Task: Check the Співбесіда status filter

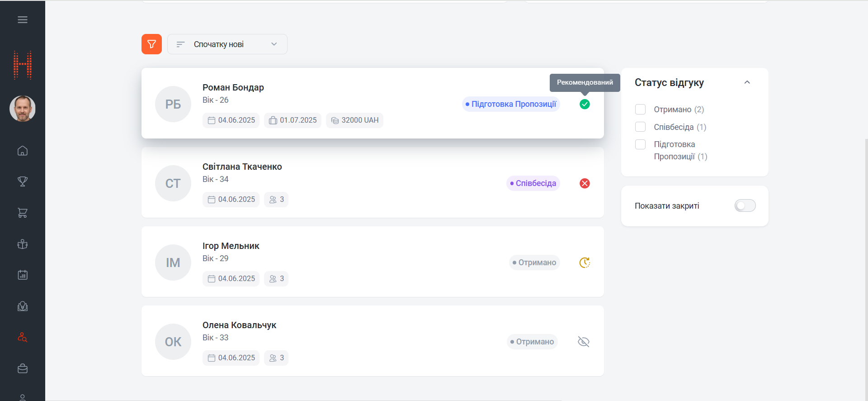Action: (x=640, y=127)
